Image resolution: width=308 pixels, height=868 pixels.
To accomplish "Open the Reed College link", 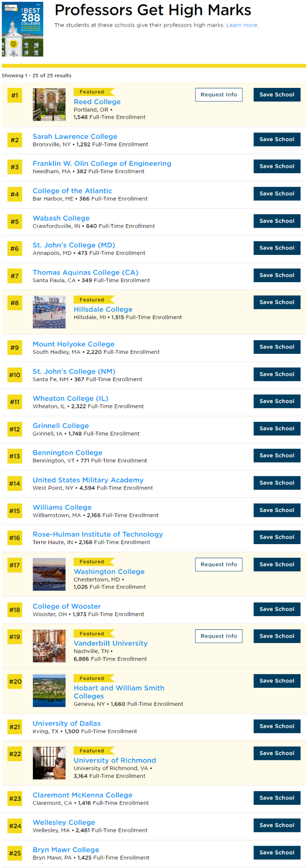I will (97, 102).
